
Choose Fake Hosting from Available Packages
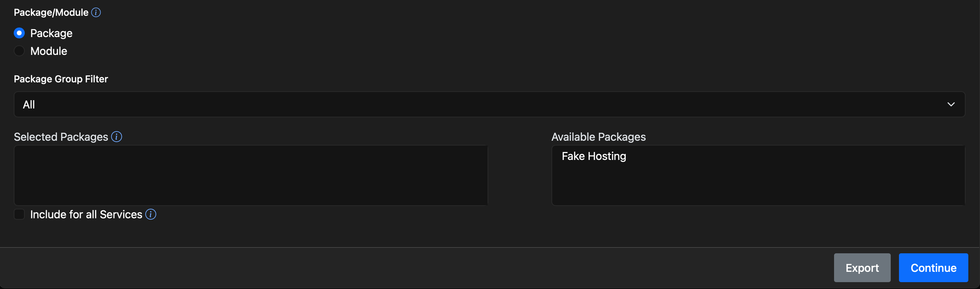pos(594,156)
